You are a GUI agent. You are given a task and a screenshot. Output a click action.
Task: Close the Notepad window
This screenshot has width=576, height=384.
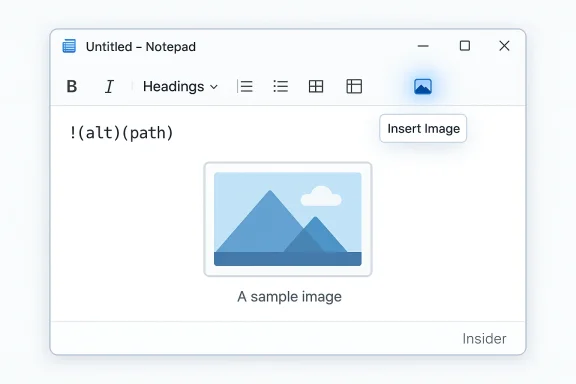click(x=504, y=46)
